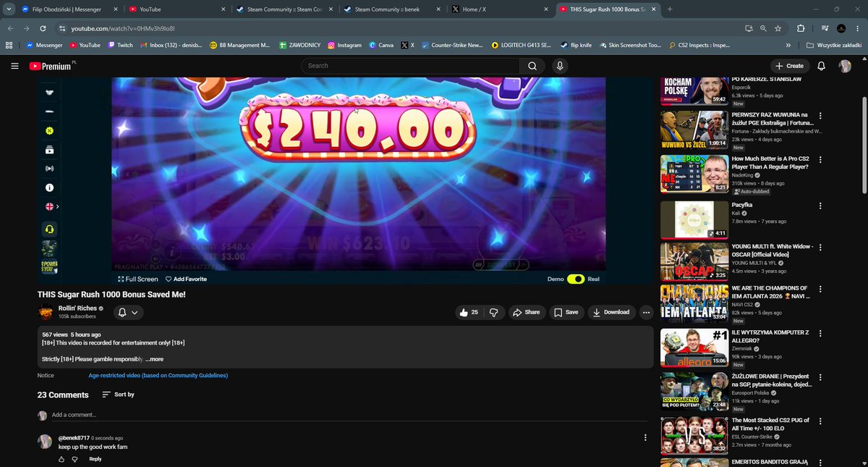Open a new browser tab
This screenshot has height=467, width=868.
(670, 9)
